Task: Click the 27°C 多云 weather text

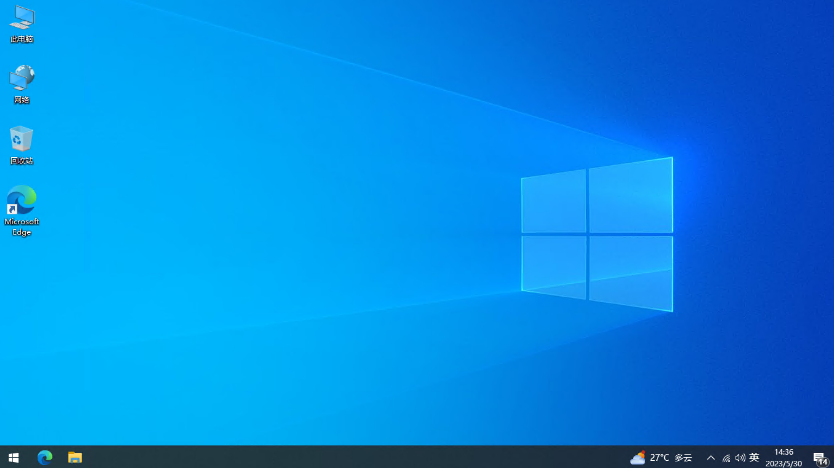Action: click(671, 458)
